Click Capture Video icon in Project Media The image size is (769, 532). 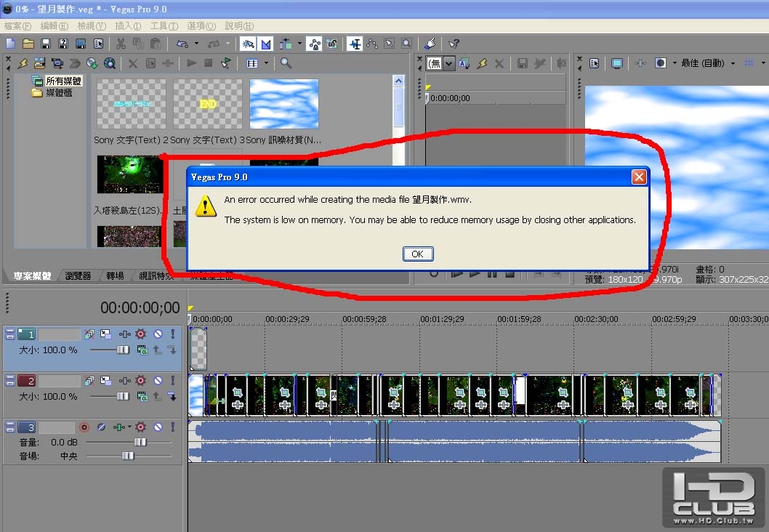[x=57, y=63]
